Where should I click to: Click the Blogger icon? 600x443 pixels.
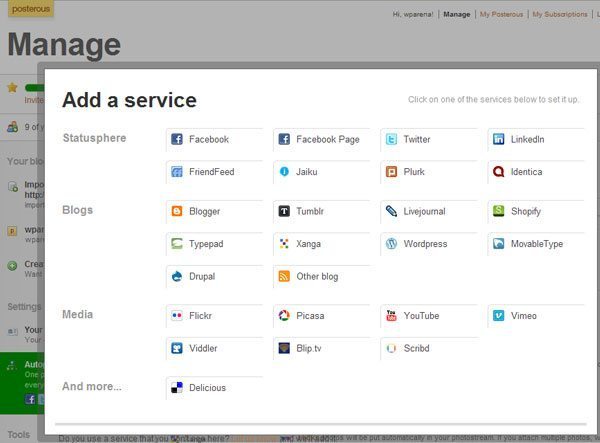(x=177, y=211)
